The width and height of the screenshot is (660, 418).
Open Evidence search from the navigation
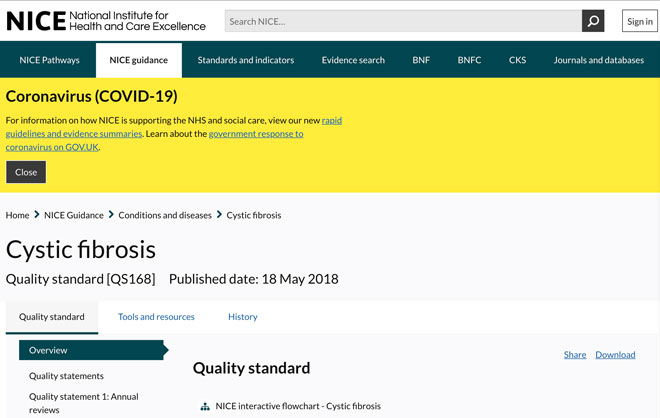point(353,60)
